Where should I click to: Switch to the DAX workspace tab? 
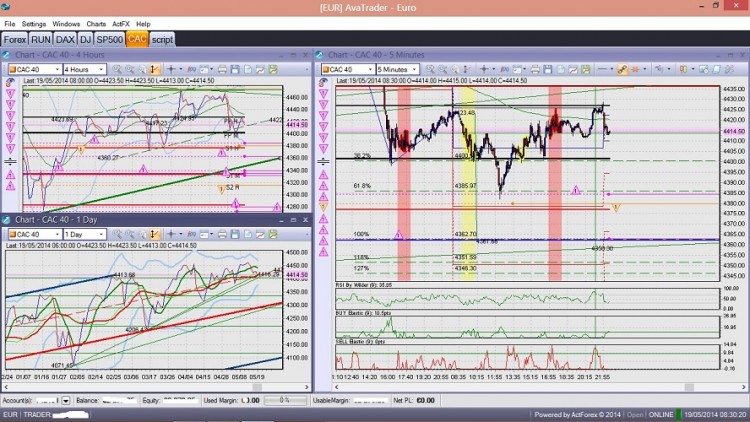[x=65, y=40]
